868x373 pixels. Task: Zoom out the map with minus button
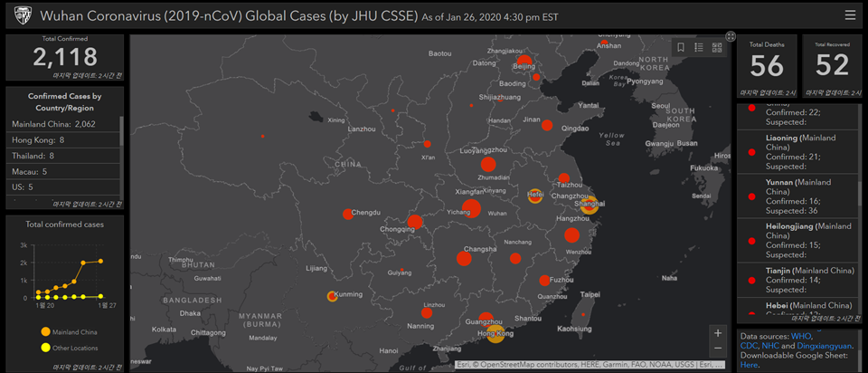click(718, 348)
